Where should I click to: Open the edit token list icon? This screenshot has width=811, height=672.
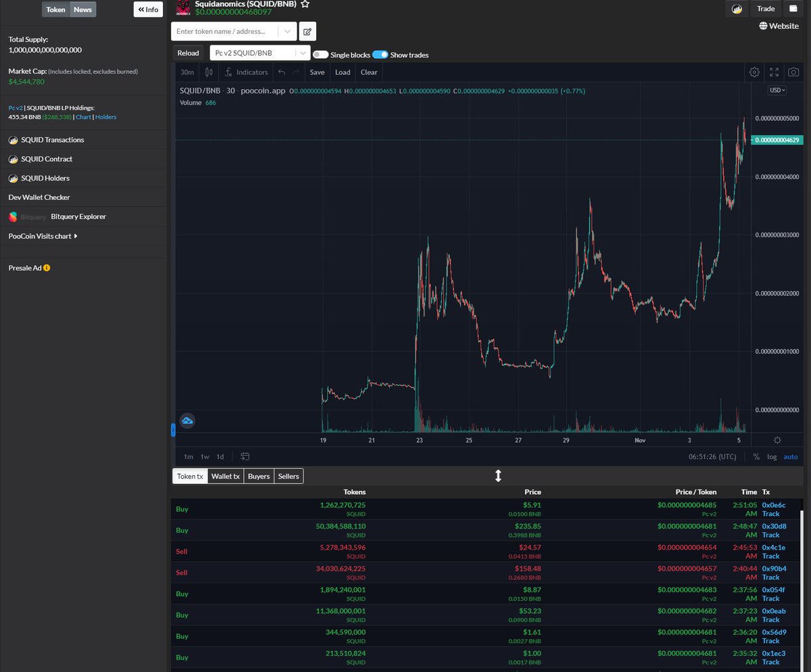[308, 31]
